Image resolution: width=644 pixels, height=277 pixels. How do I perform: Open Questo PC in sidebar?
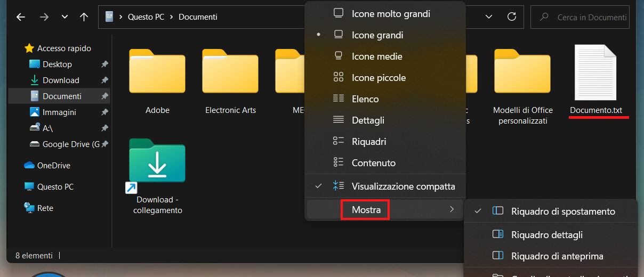pos(55,187)
